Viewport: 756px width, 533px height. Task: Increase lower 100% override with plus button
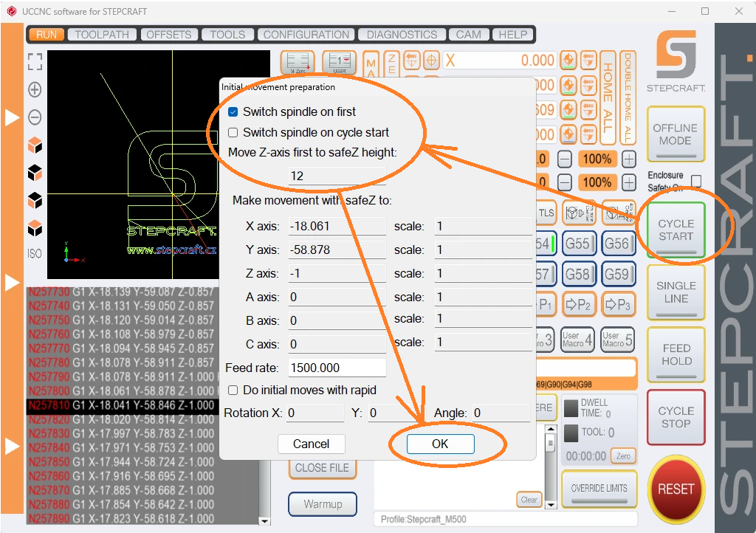[629, 182]
